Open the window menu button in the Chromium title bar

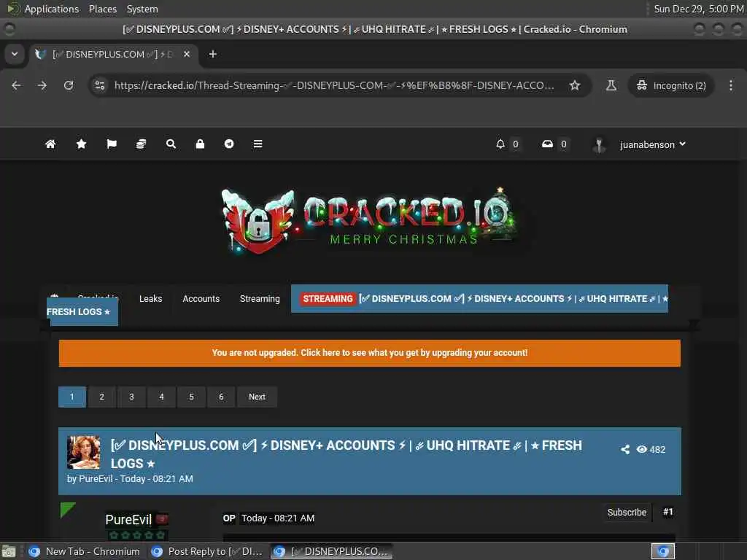(9, 29)
